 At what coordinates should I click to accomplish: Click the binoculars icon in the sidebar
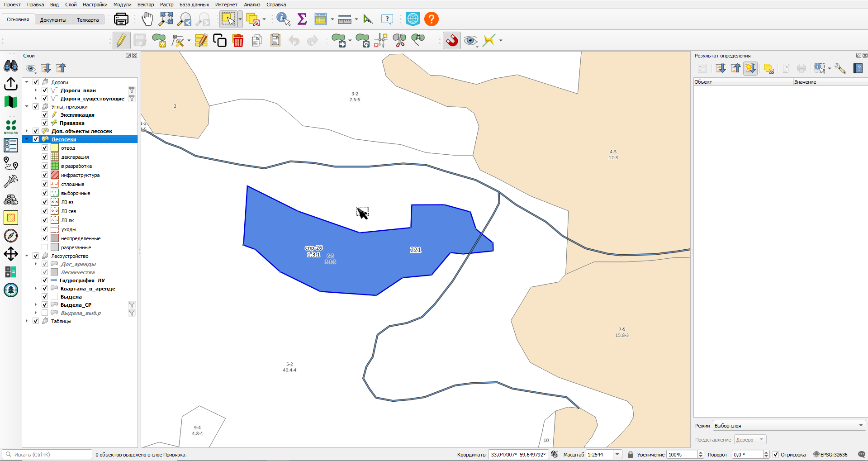(11, 66)
